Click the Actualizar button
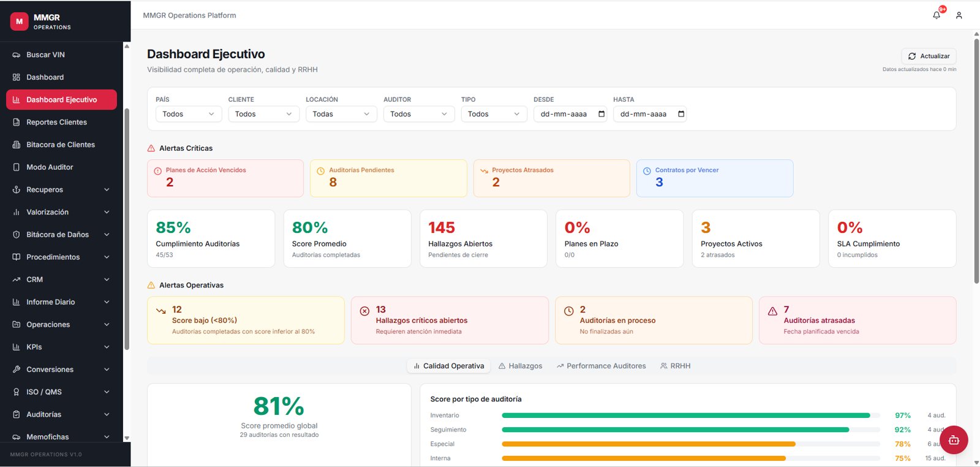 (929, 56)
